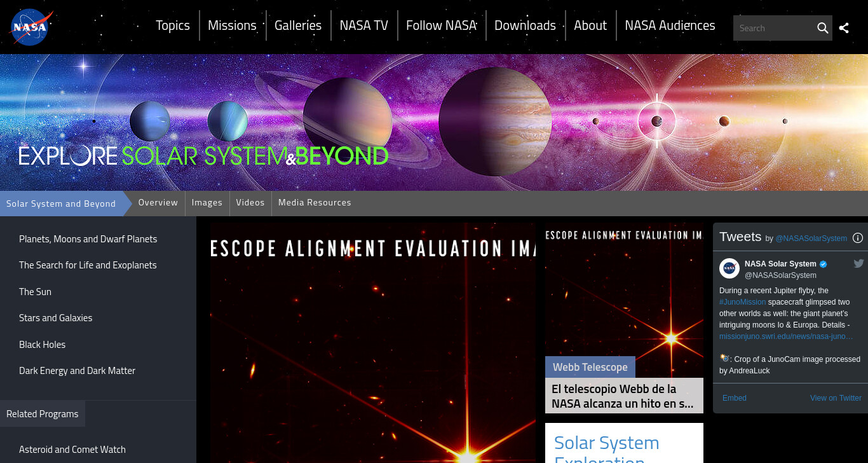Image resolution: width=868 pixels, height=463 pixels.
Task: Click @NASASolarSystem handle under account name
Action: [x=780, y=275]
